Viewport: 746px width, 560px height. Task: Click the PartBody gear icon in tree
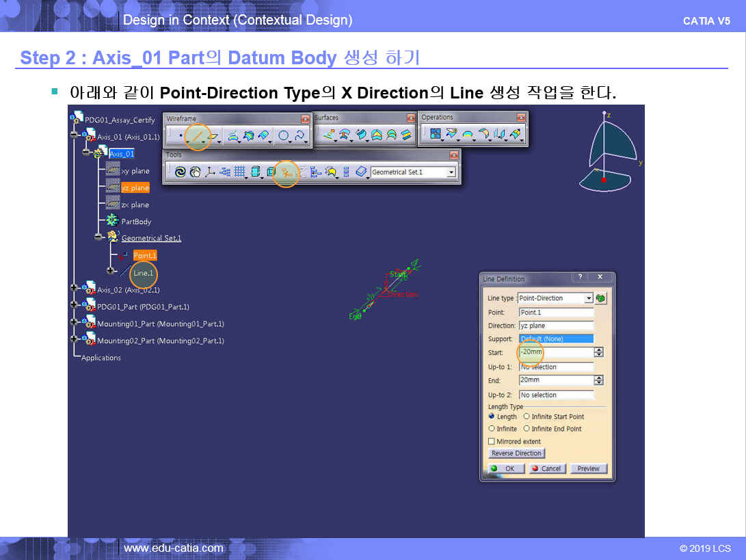pos(113,222)
